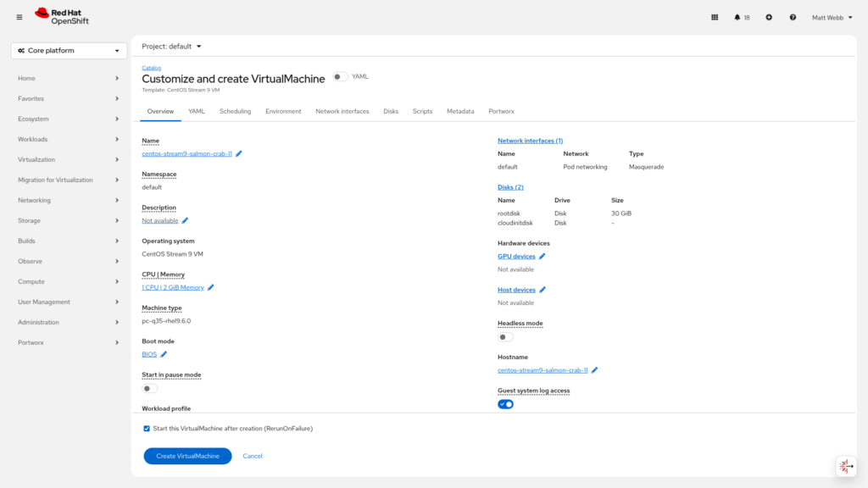Uncheck Start this VirtualMachine after creation

click(x=147, y=429)
